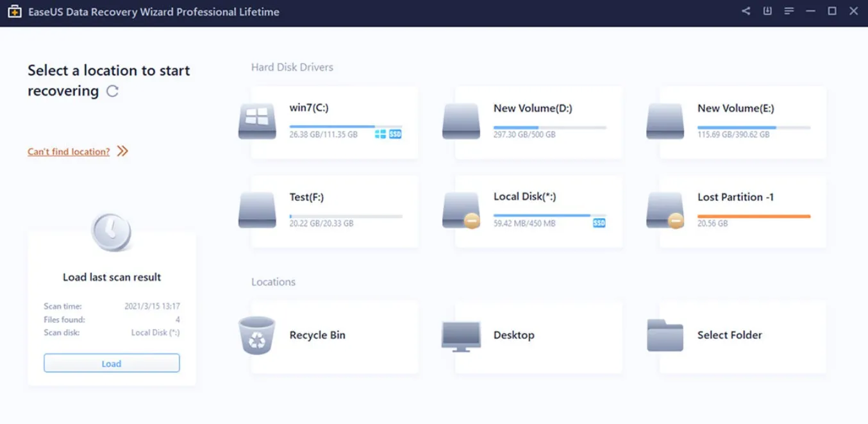Click the "New Volume(D:)" drive name
Screen dimensions: 868x424
point(533,108)
